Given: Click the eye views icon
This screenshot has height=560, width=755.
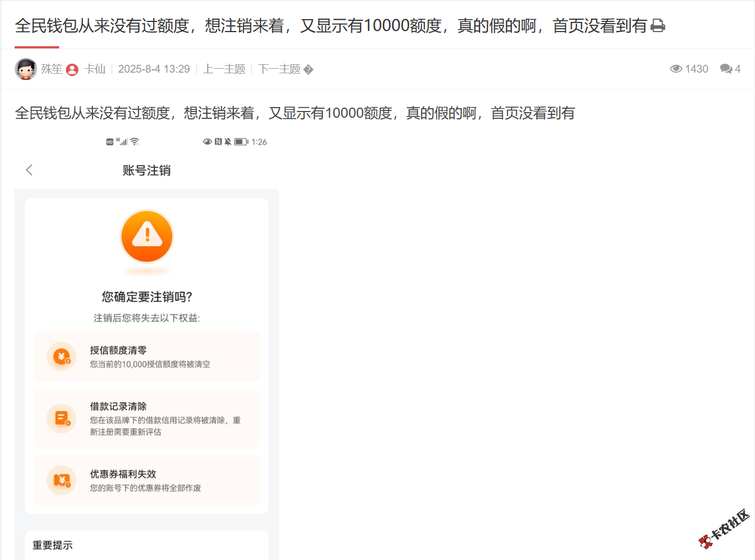Looking at the screenshot, I should (676, 69).
